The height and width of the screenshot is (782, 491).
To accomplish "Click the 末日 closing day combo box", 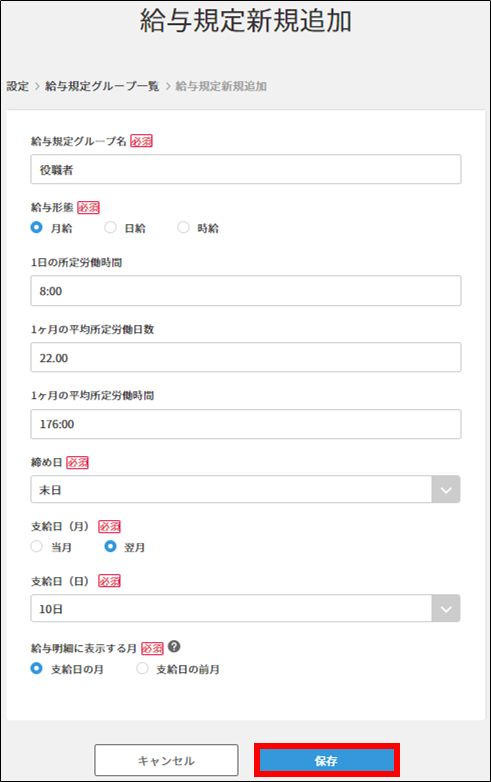I will (245, 490).
